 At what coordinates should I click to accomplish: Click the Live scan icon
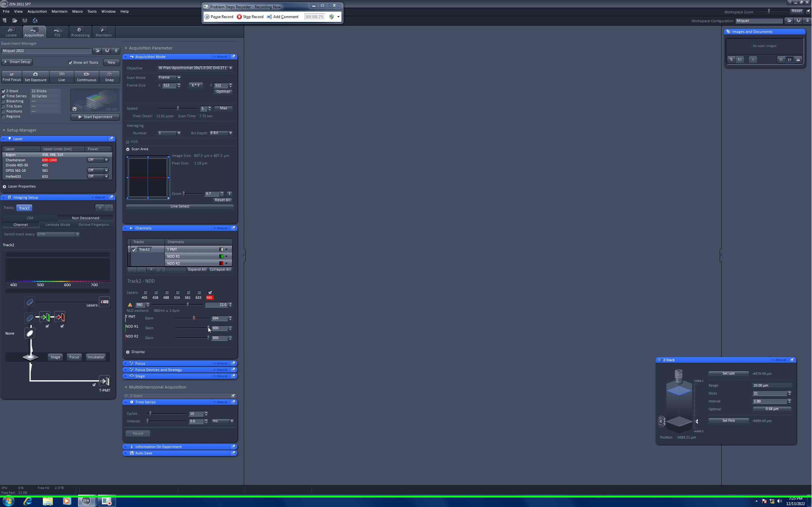coord(62,74)
